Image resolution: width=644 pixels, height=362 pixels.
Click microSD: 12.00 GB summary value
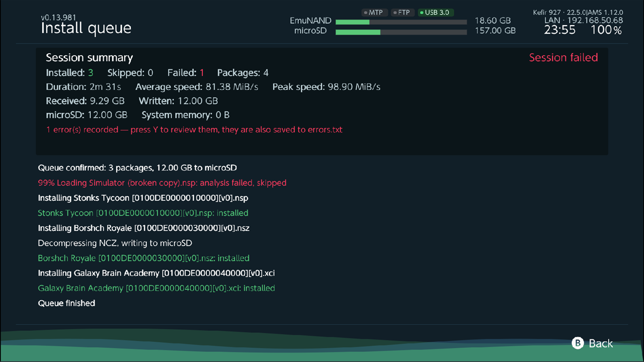click(87, 115)
